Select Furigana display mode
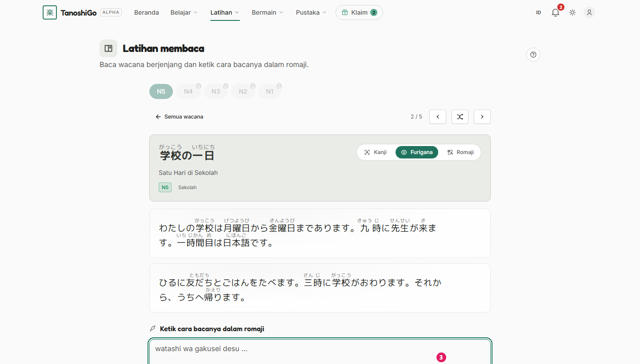Image resolution: width=640 pixels, height=364 pixels. tap(417, 152)
